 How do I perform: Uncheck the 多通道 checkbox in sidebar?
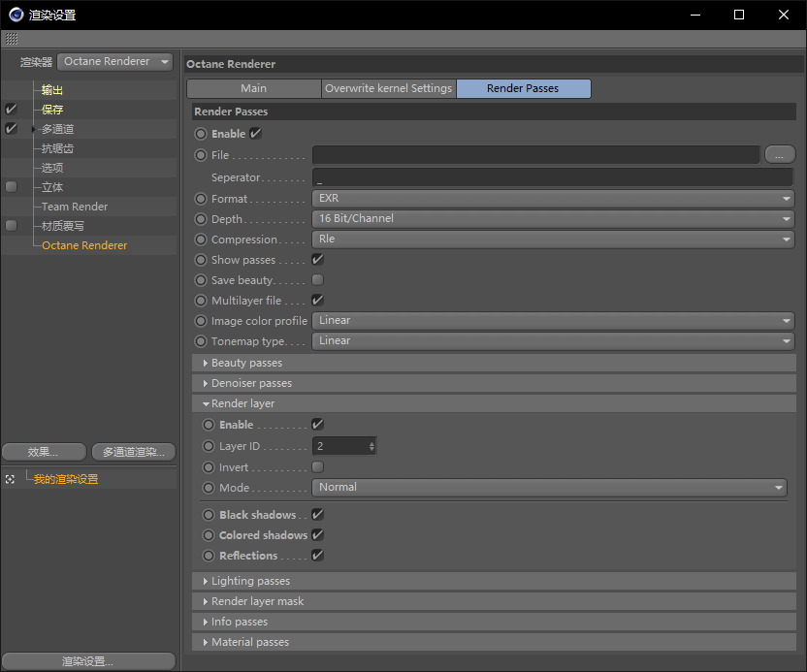11,129
